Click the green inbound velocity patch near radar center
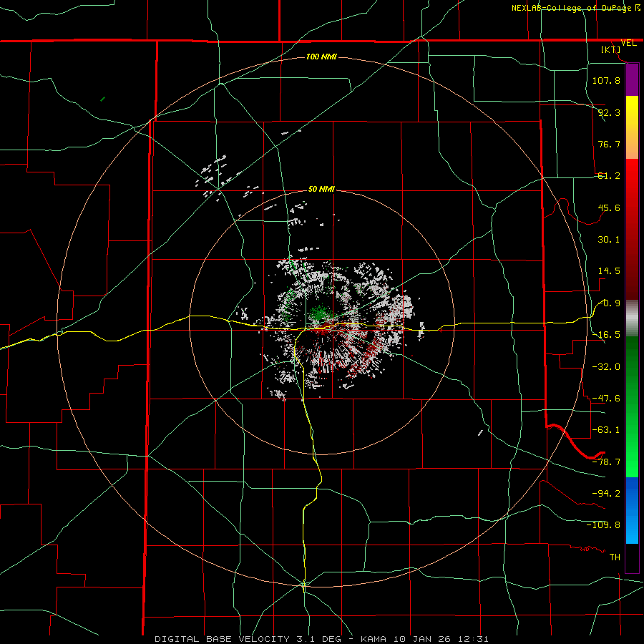This screenshot has height=644, width=644. pyautogui.click(x=321, y=314)
